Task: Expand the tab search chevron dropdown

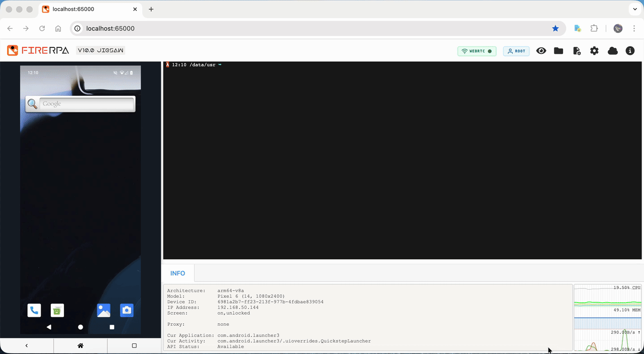Action: coord(634,9)
